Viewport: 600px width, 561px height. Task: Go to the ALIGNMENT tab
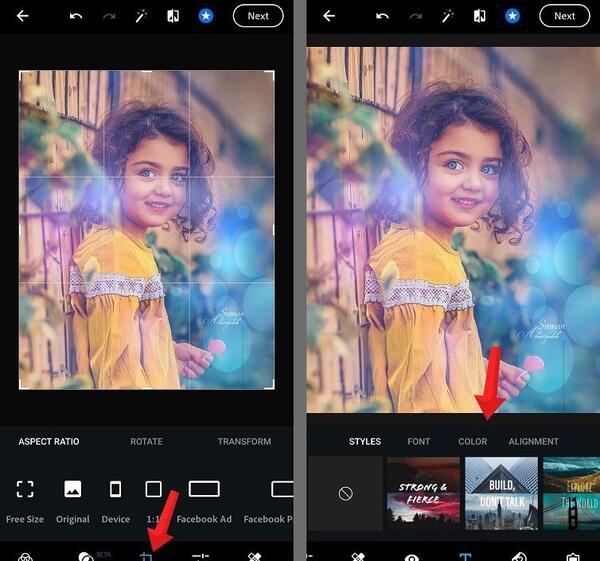pos(533,442)
